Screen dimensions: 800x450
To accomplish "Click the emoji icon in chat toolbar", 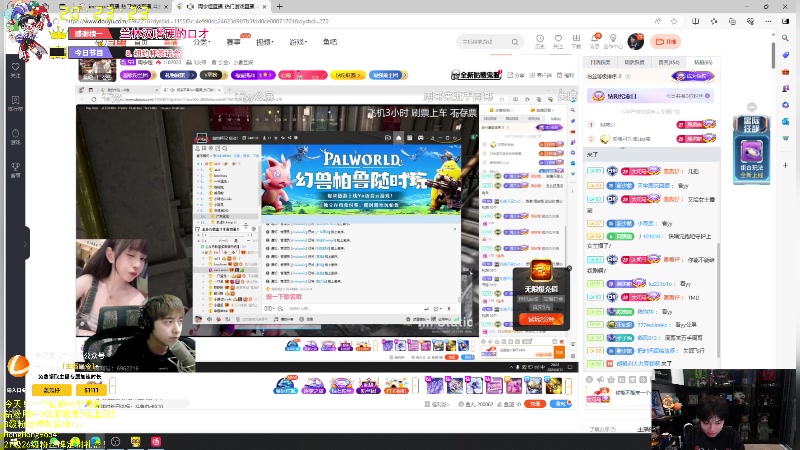I will [589, 379].
